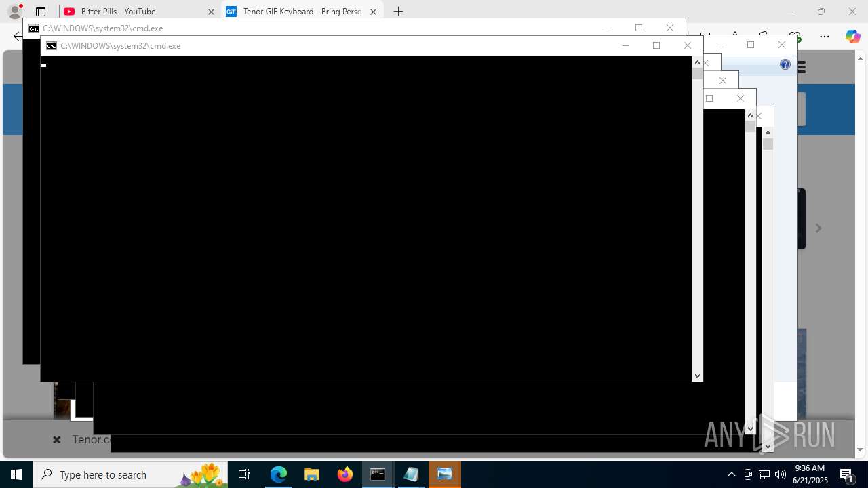Switch to Tenor GIF Keyboard tab
868x488 pixels.
[302, 12]
